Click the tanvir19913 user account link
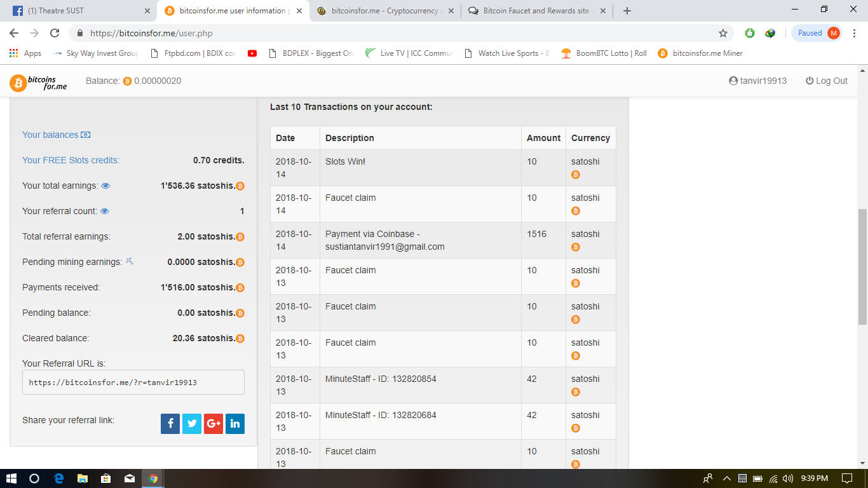The image size is (868, 488). coord(757,81)
